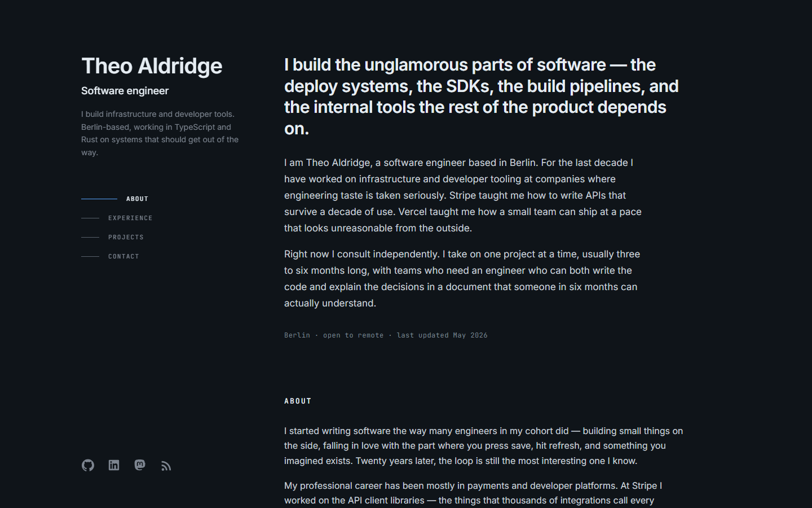Click the Theo Aldridge name heading
Viewport: 812px width, 508px height.
[x=152, y=66]
